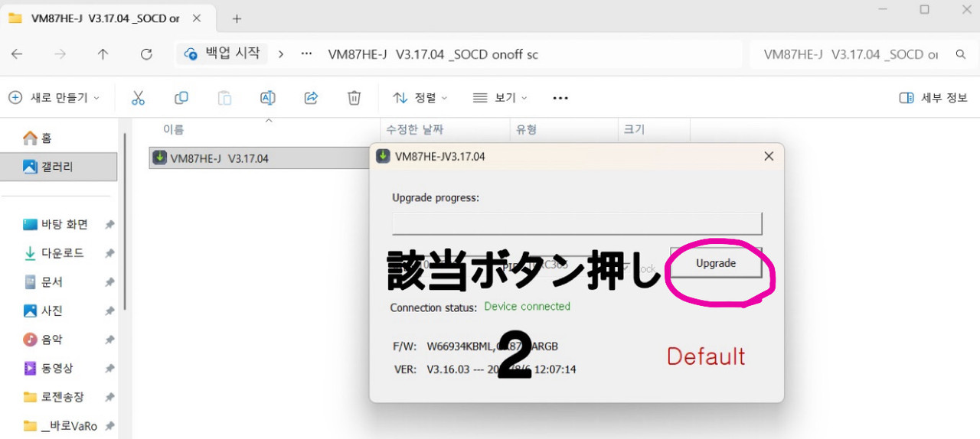Image resolution: width=980 pixels, height=439 pixels.
Task: Open the 동영상 quick access folder
Action: [x=48, y=369]
